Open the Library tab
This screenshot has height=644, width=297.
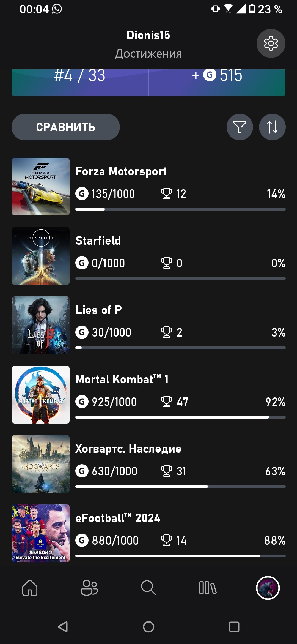208,588
